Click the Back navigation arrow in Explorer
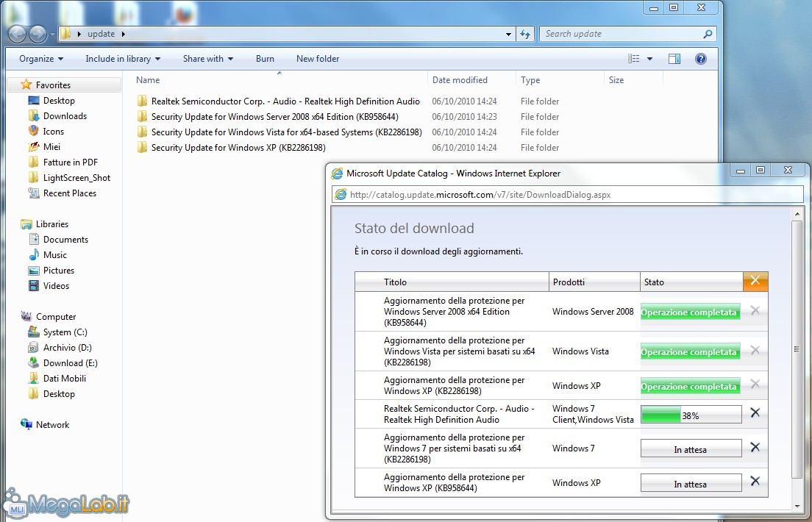 click(x=17, y=34)
